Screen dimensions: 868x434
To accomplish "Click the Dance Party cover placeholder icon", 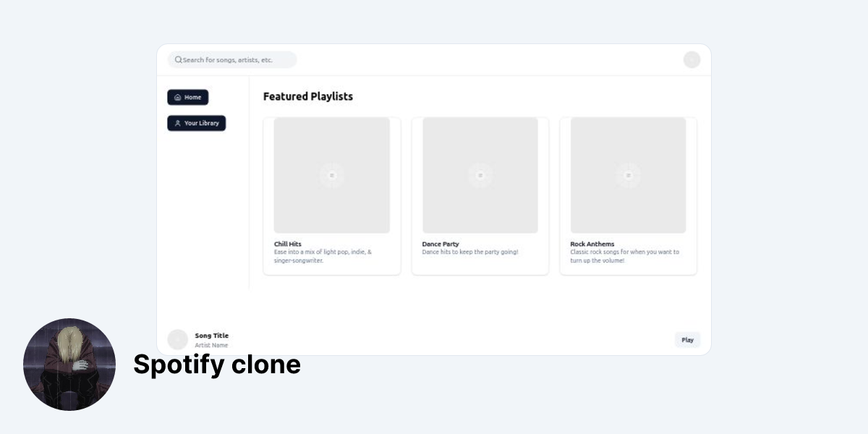I will tap(480, 175).
